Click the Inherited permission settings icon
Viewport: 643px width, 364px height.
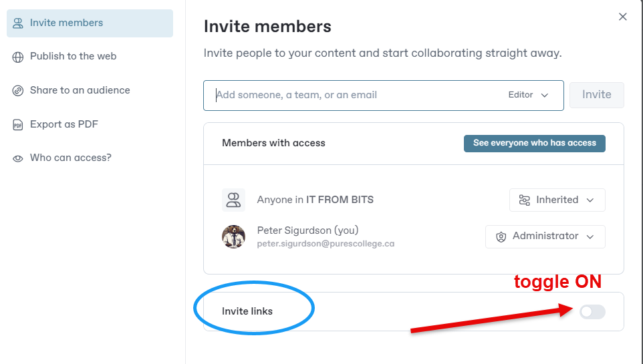click(525, 200)
